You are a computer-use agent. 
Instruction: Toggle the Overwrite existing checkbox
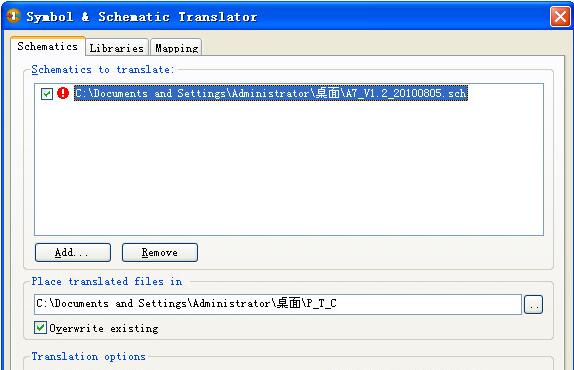pyautogui.click(x=41, y=328)
